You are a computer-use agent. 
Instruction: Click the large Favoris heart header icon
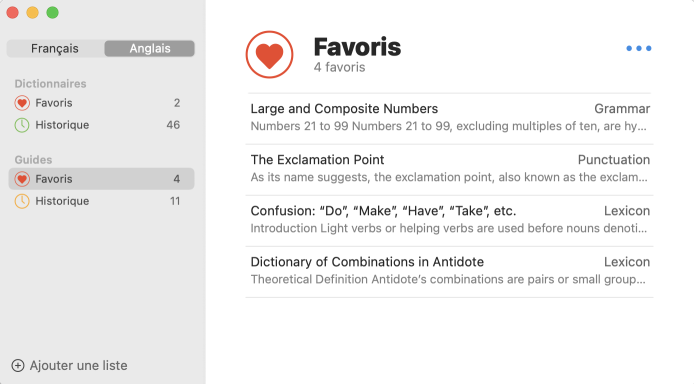[x=270, y=54]
